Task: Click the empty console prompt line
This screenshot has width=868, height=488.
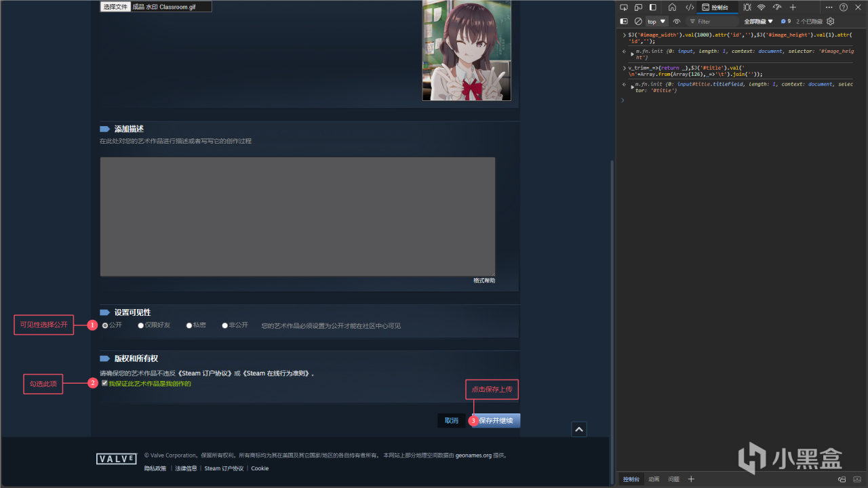Action: [739, 100]
